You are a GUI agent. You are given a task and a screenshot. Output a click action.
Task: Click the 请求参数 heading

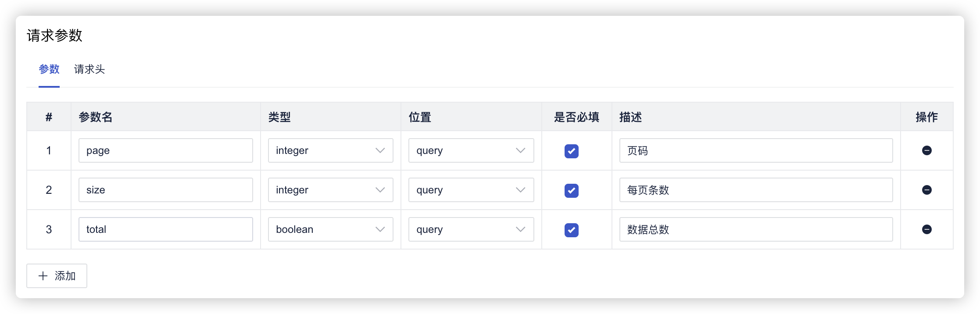[54, 36]
